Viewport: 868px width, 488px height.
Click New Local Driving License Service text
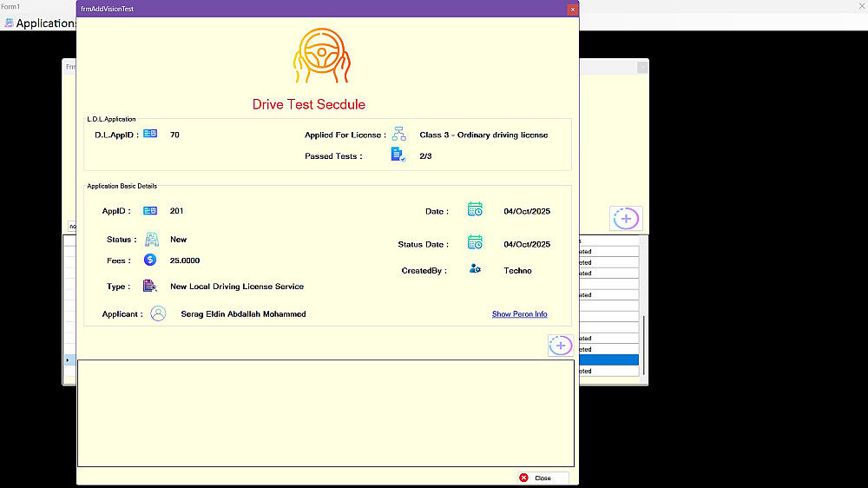click(x=237, y=287)
